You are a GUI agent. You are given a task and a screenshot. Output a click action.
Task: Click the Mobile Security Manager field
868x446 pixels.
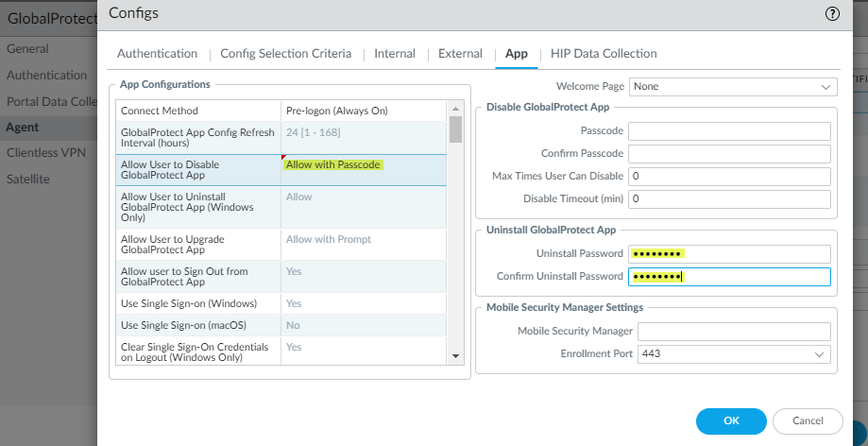pyautogui.click(x=733, y=332)
